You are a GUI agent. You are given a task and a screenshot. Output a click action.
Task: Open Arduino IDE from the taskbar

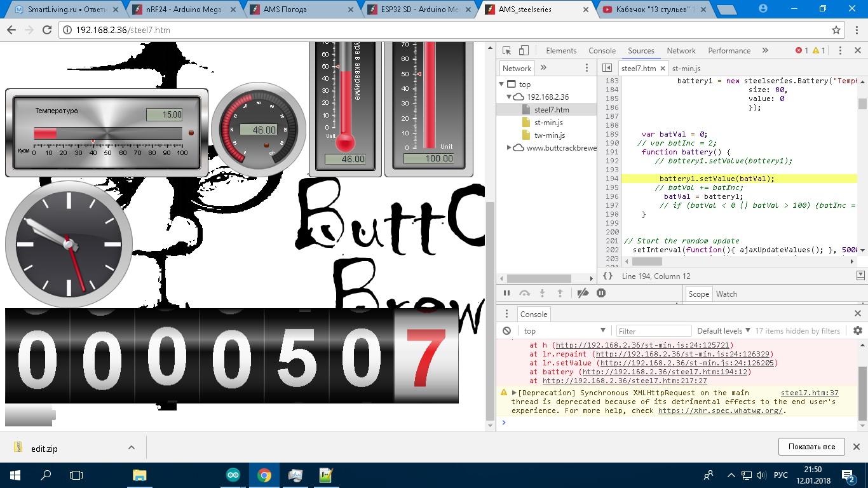233,475
